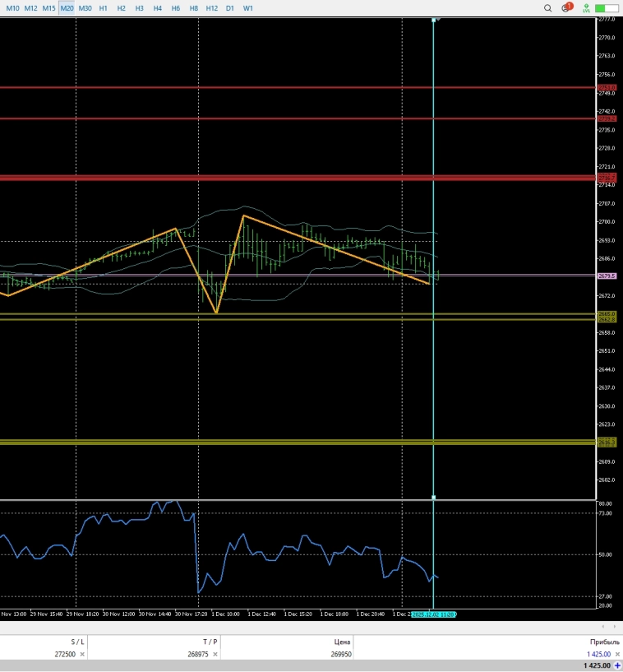Click bottom handle of cyan vertical line
Viewport: 623px width, 672px height.
434,498
